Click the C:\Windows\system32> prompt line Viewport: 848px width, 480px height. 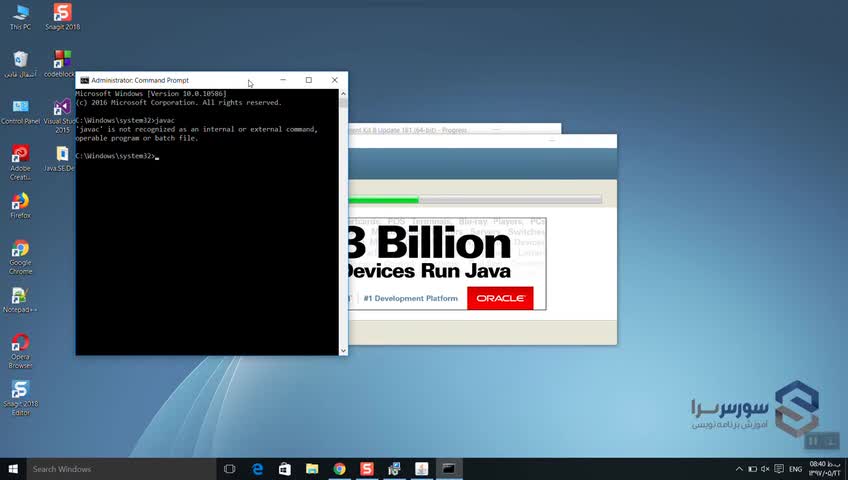(117, 156)
